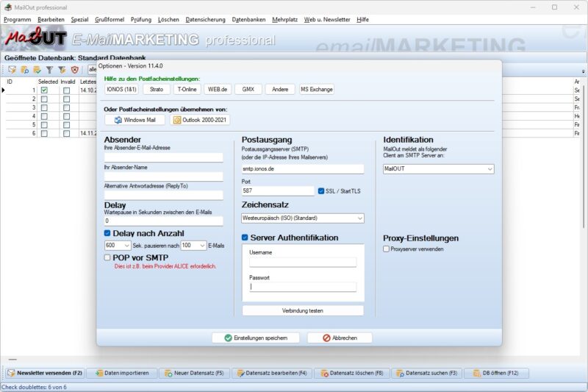Toggle the Selected checkbox in row 1
Image resolution: width=588 pixels, height=392 pixels.
click(44, 90)
